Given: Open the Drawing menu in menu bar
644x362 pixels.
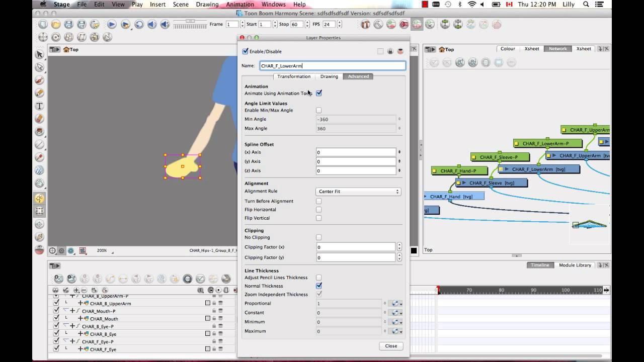Looking at the screenshot, I should pos(207,5).
